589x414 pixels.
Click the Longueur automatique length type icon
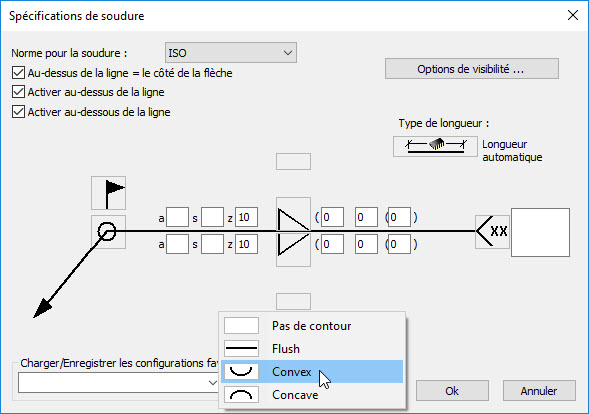point(435,146)
